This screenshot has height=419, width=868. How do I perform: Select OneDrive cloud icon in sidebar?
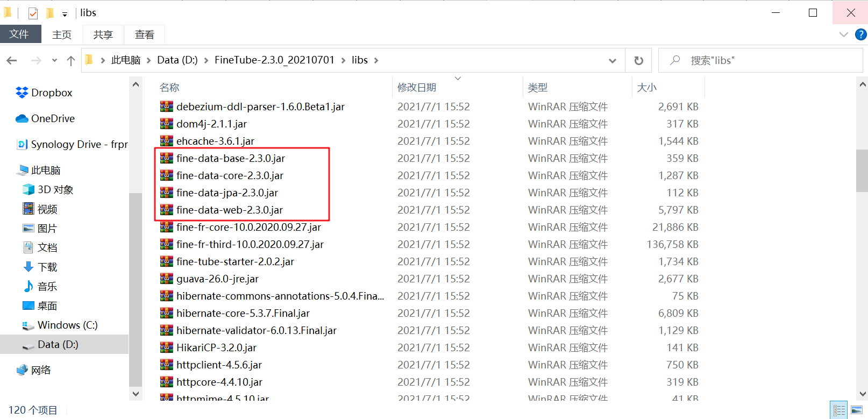tap(22, 118)
